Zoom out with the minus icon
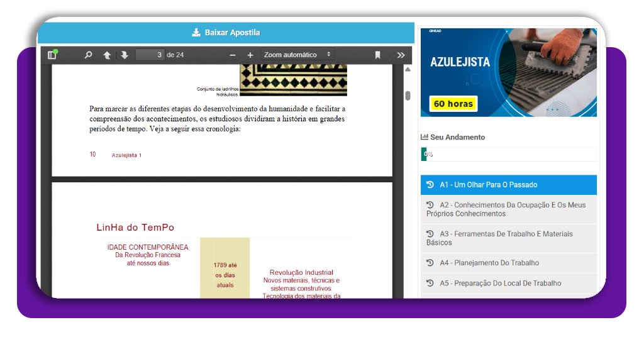Screen dimensions: 644x337 [233, 55]
